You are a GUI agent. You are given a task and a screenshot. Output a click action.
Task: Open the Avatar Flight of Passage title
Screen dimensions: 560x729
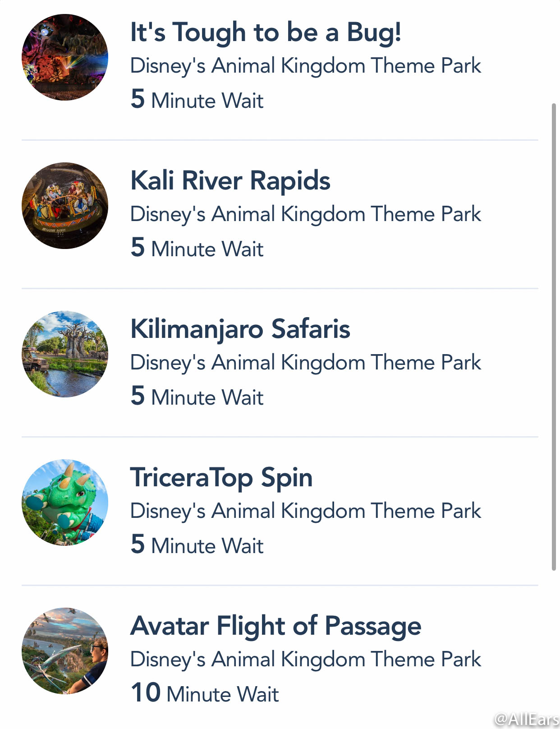[276, 627]
